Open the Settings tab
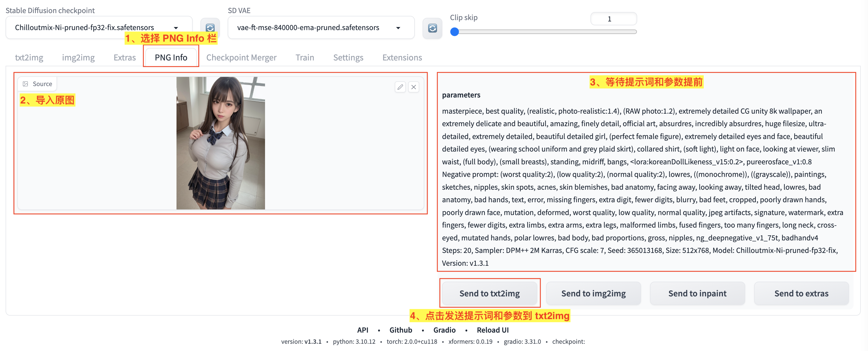 pos(348,57)
